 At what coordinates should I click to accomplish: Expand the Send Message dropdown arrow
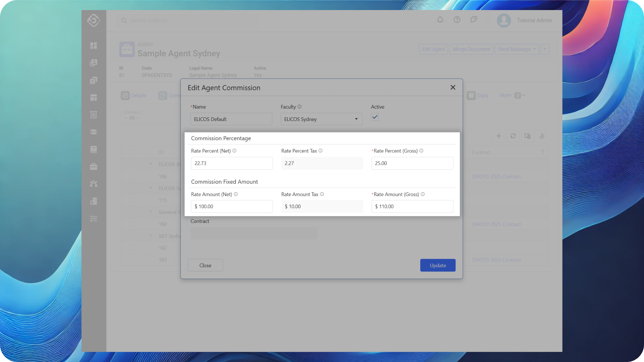click(534, 49)
